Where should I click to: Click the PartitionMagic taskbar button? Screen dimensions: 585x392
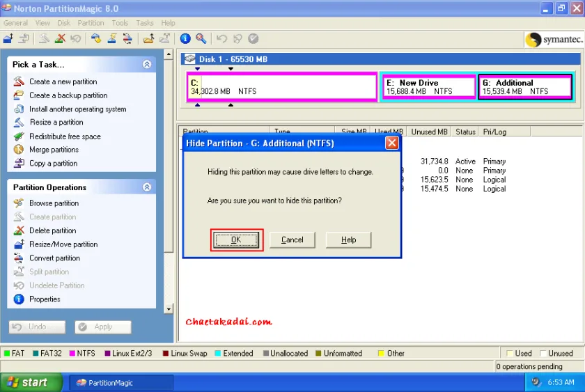tap(121, 383)
